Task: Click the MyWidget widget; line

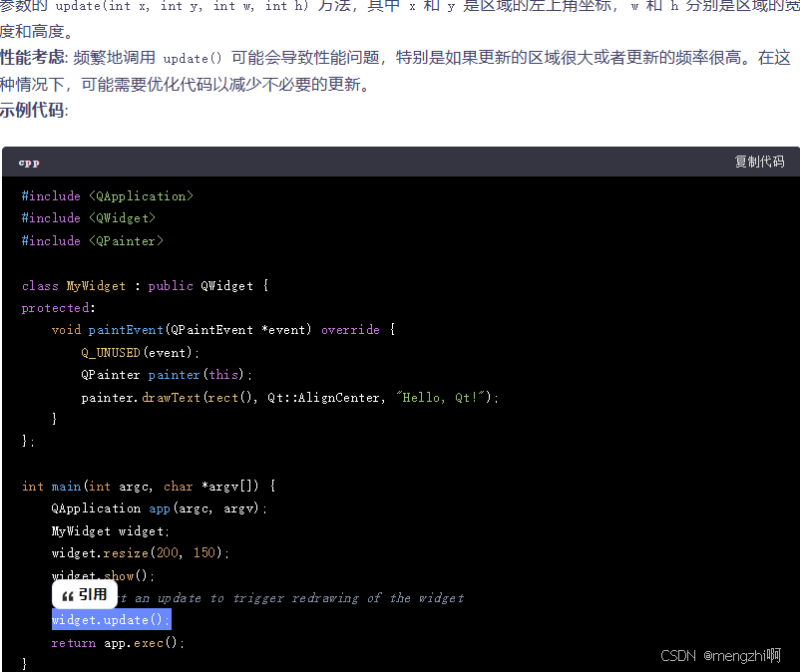Action: (110, 530)
